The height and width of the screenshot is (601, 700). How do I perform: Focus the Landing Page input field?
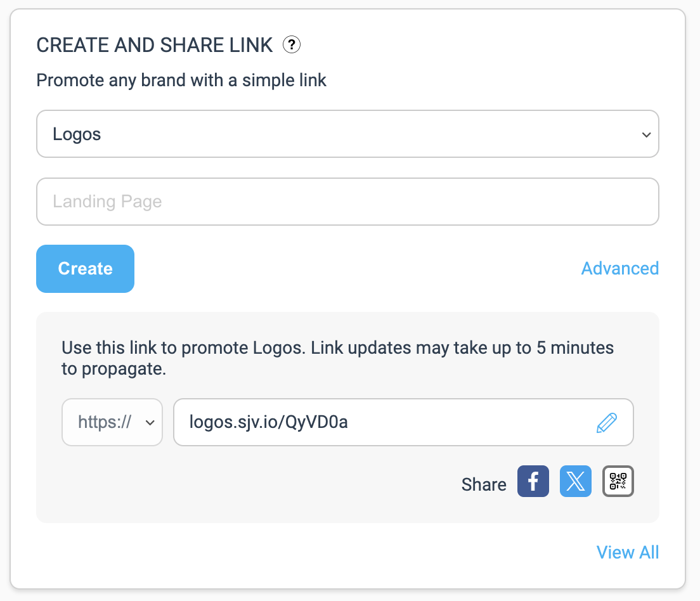point(347,202)
